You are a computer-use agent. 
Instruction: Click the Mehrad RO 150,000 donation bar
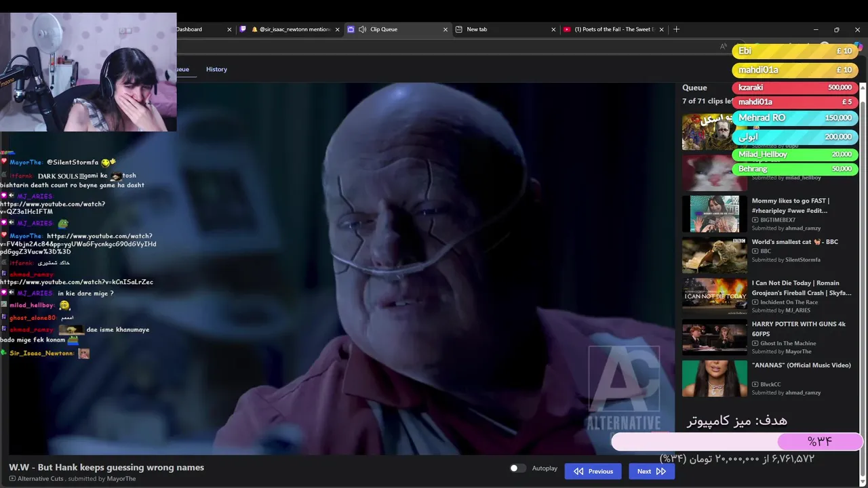(x=795, y=118)
